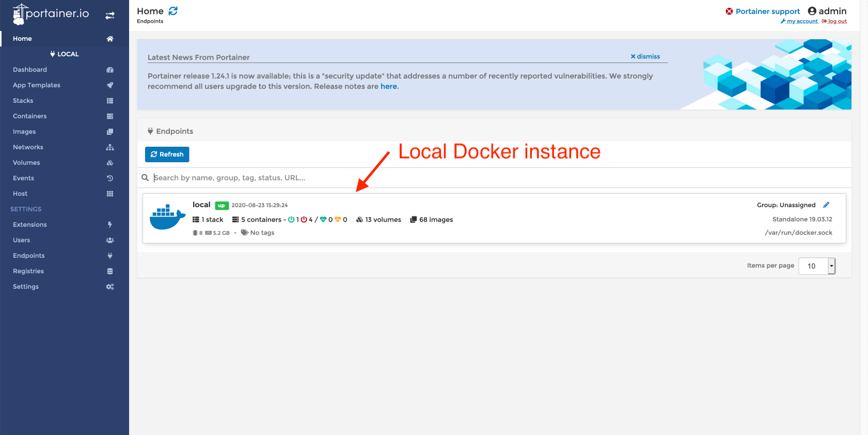Open the local endpoint name
This screenshot has height=435, width=868.
click(x=201, y=205)
